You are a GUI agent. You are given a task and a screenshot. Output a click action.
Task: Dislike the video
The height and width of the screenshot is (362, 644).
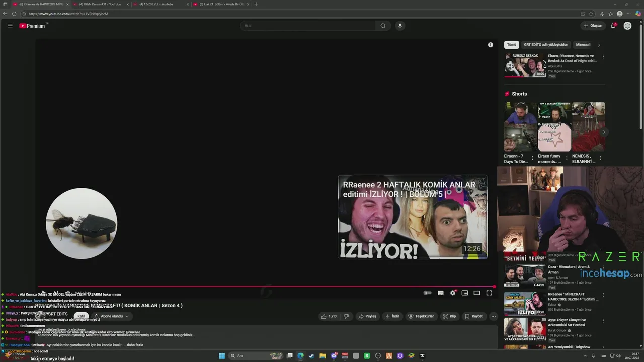click(x=346, y=316)
